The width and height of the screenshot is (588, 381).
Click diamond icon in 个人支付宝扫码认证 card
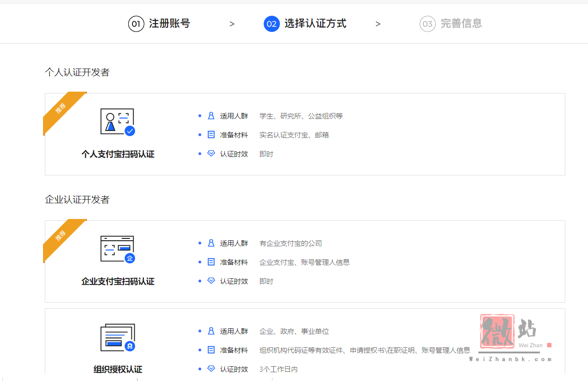211,154
